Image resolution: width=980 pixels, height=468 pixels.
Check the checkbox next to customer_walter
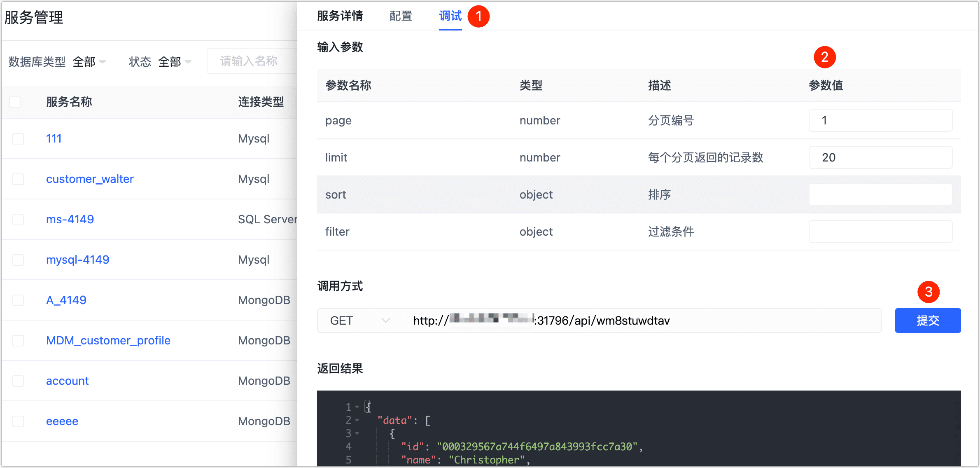(18, 179)
